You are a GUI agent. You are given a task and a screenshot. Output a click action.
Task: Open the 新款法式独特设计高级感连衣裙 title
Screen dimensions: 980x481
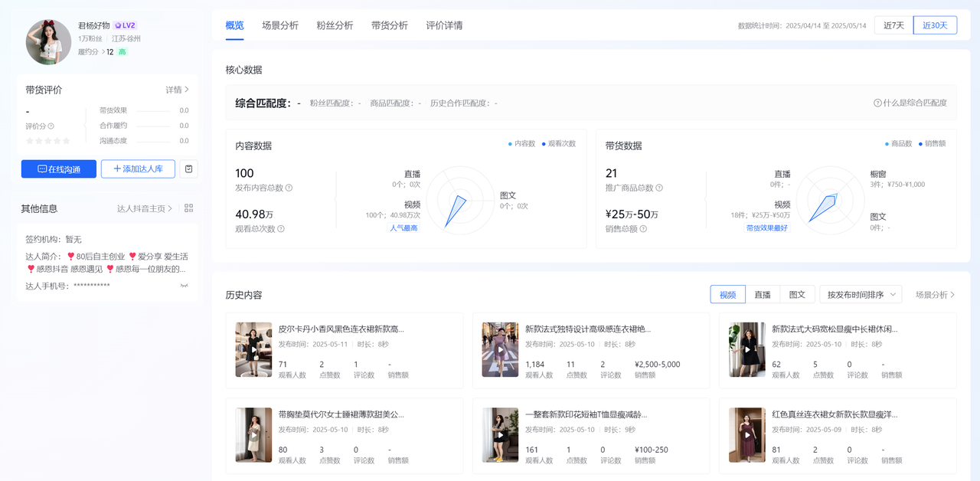tap(588, 329)
